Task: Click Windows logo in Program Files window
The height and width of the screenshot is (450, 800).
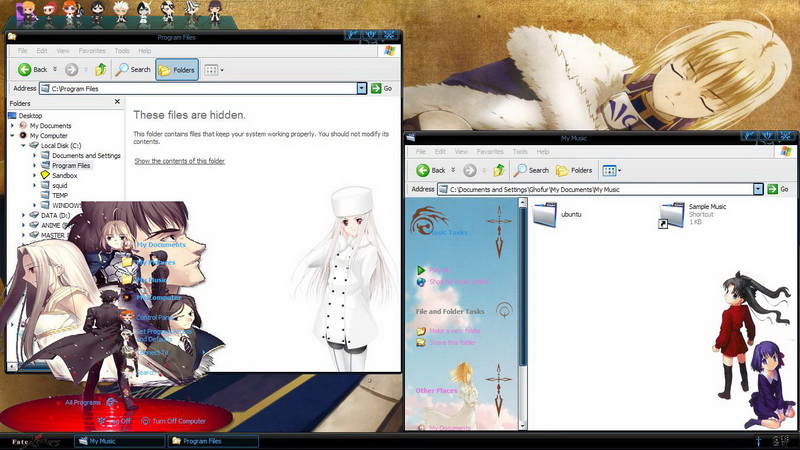Action: (389, 51)
